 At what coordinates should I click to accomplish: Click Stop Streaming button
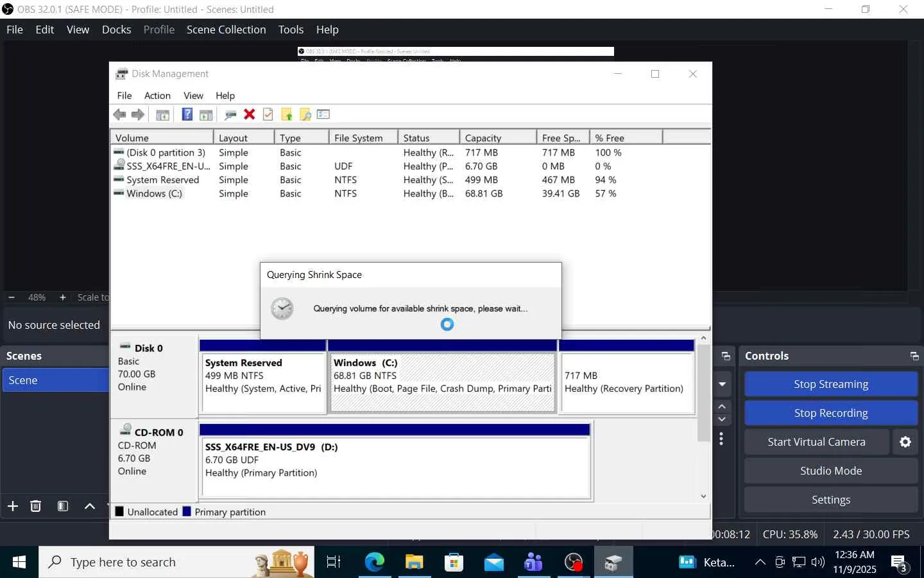pyautogui.click(x=831, y=384)
